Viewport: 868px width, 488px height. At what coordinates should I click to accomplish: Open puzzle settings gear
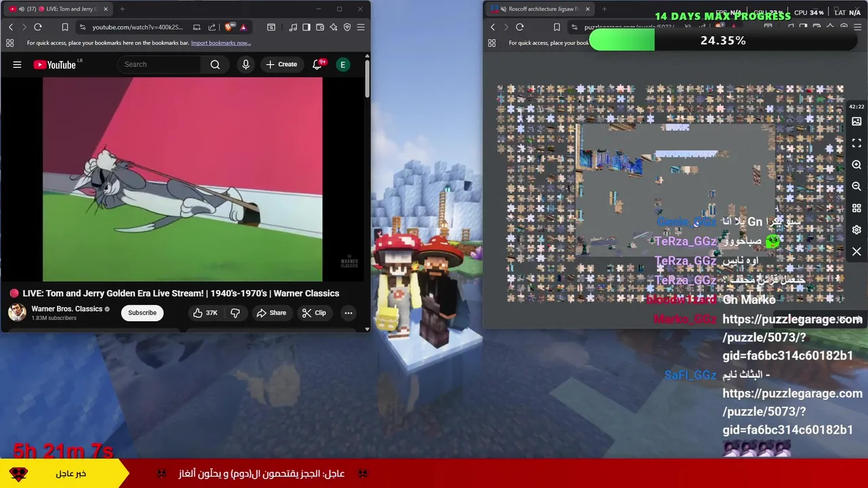point(856,230)
